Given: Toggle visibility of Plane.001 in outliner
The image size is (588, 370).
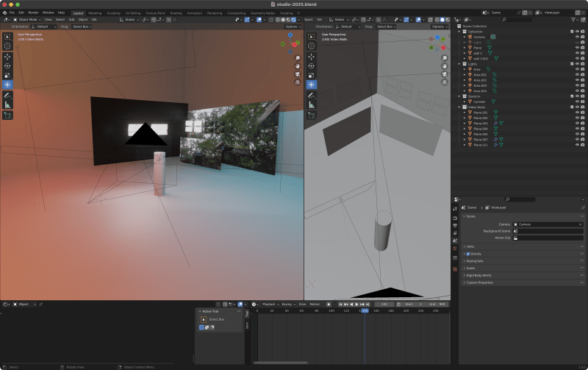Looking at the screenshot, I should coord(577,113).
